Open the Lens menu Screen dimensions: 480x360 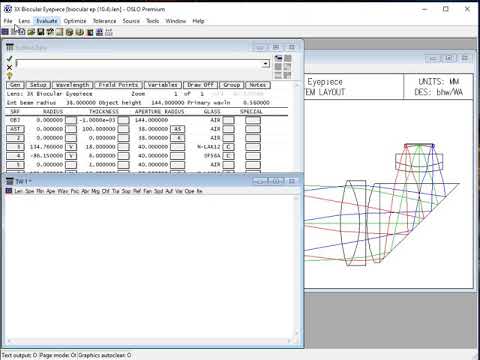[x=24, y=21]
